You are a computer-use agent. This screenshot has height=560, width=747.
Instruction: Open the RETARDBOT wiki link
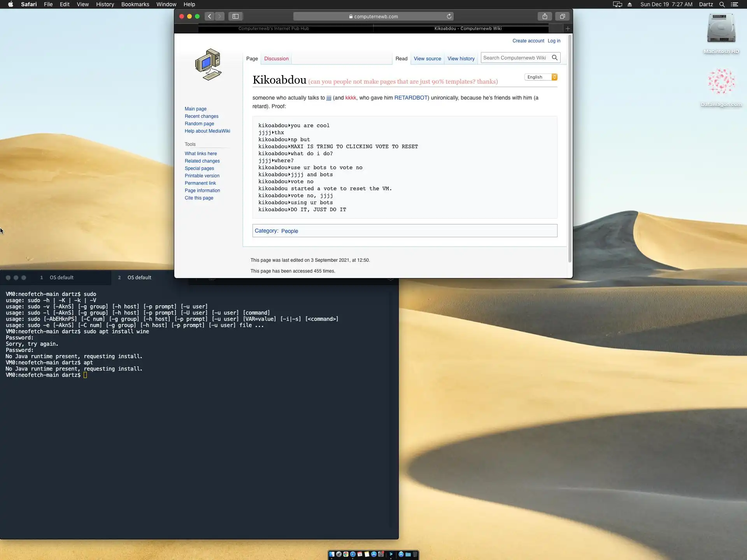coord(411,98)
